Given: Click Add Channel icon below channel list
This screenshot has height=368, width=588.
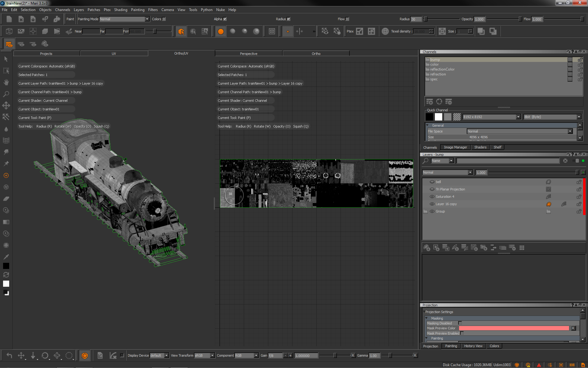Looking at the screenshot, I should coord(430,102).
